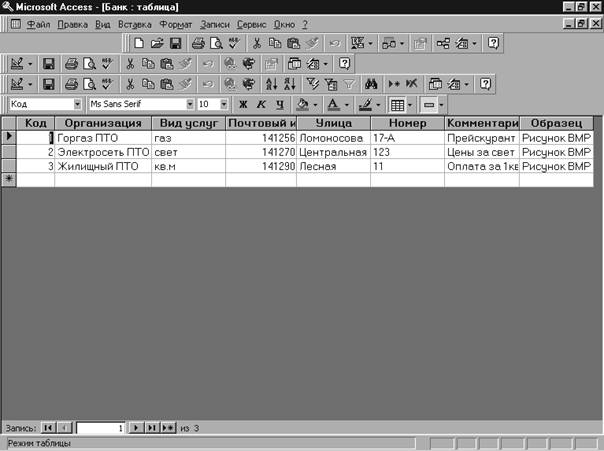
Task: Open the Вид menu
Action: click(102, 25)
